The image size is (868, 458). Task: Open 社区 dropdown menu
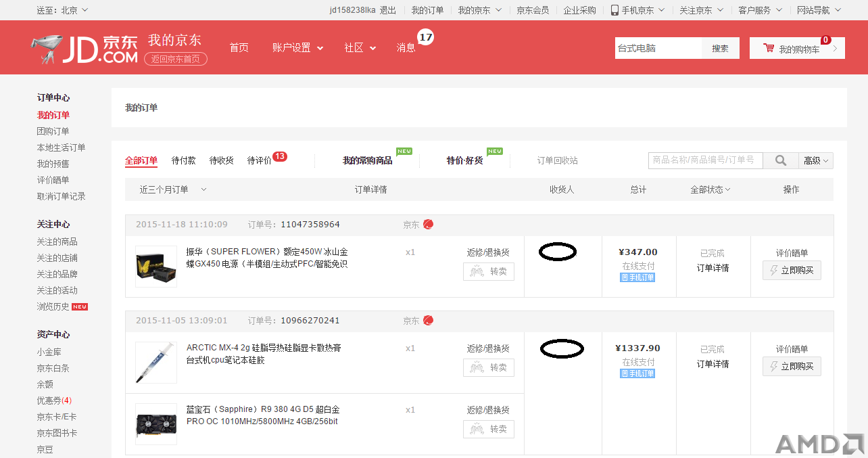pos(360,47)
